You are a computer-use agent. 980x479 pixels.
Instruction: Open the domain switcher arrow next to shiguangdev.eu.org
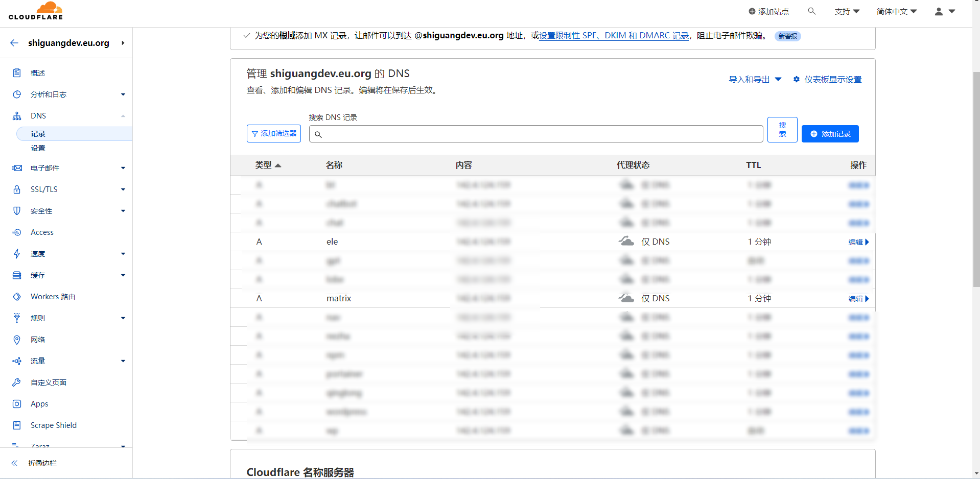123,43
